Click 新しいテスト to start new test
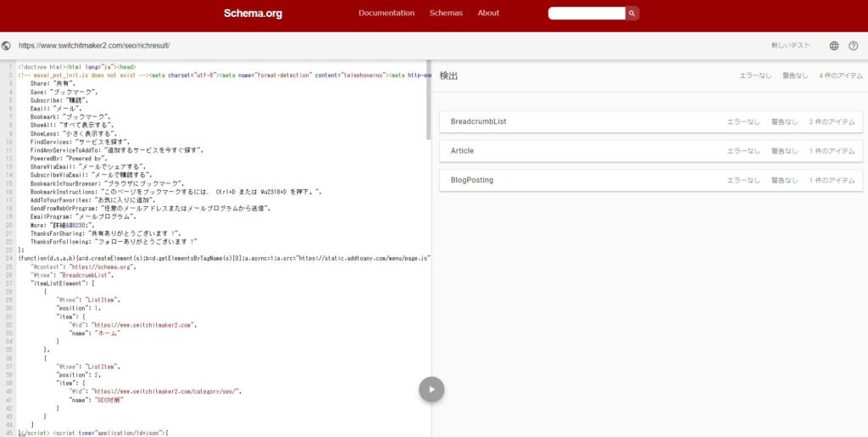 coord(791,46)
